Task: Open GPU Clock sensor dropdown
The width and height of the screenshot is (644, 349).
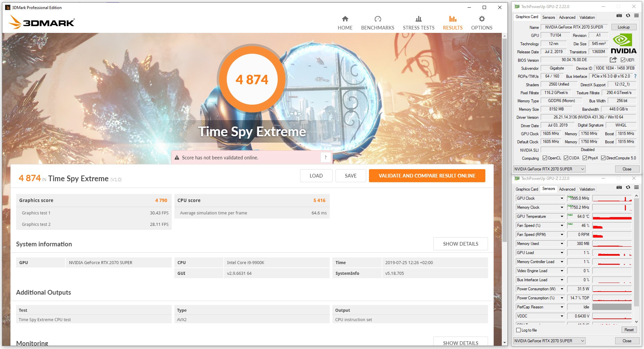Action: pyautogui.click(x=562, y=198)
